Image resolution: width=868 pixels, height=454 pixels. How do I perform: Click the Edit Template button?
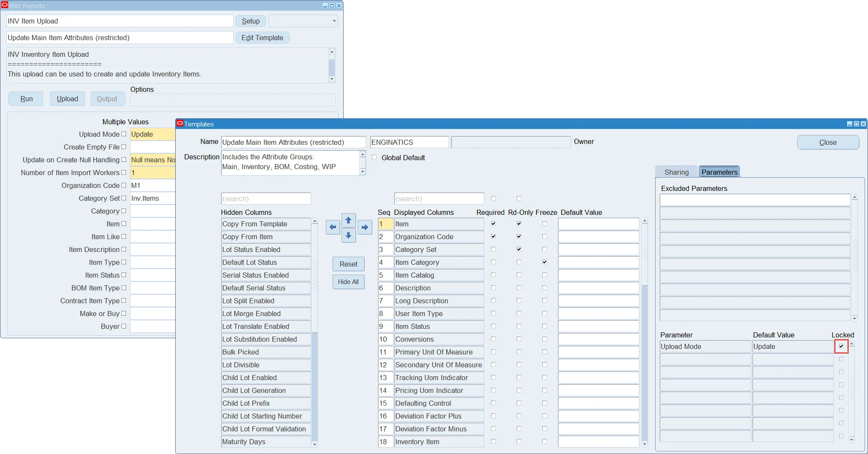coord(262,38)
